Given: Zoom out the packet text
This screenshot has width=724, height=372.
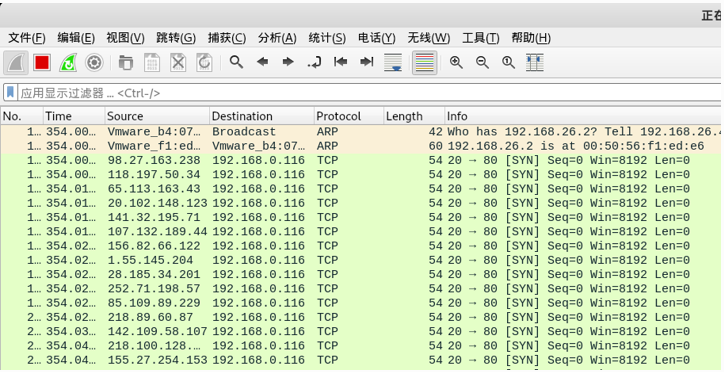Looking at the screenshot, I should coord(483,62).
